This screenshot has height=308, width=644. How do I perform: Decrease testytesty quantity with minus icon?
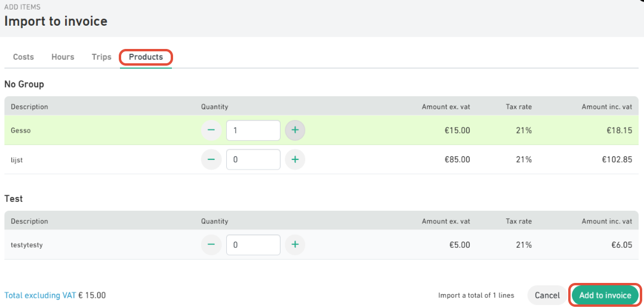[211, 245]
